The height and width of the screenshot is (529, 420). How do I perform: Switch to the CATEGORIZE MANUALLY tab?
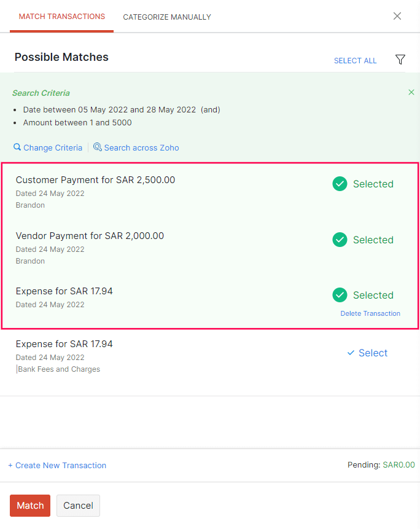(167, 17)
